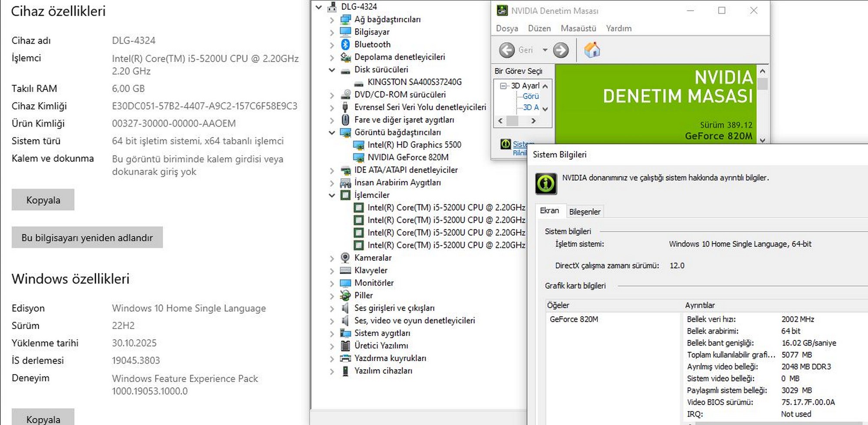868x425 pixels.
Task: Open the Yardım menu
Action: (x=618, y=28)
